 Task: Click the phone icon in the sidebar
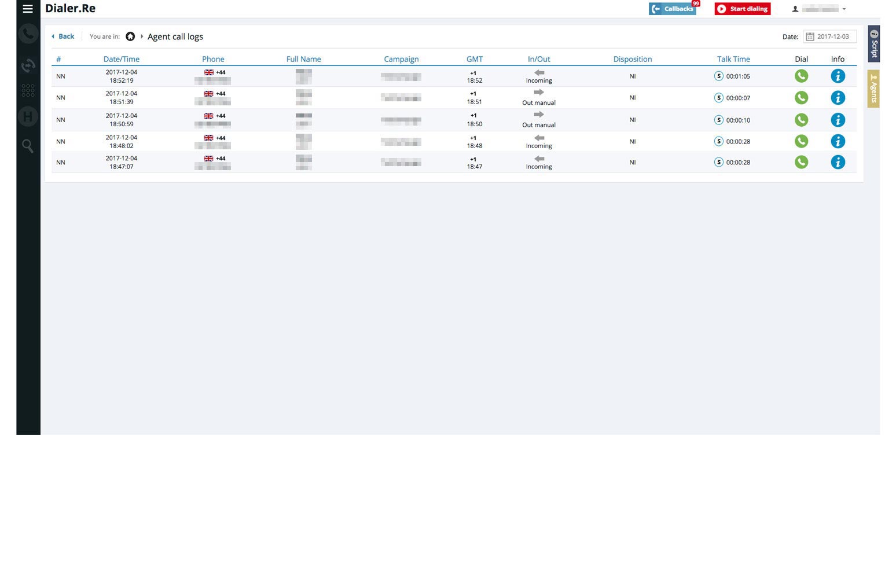28,34
